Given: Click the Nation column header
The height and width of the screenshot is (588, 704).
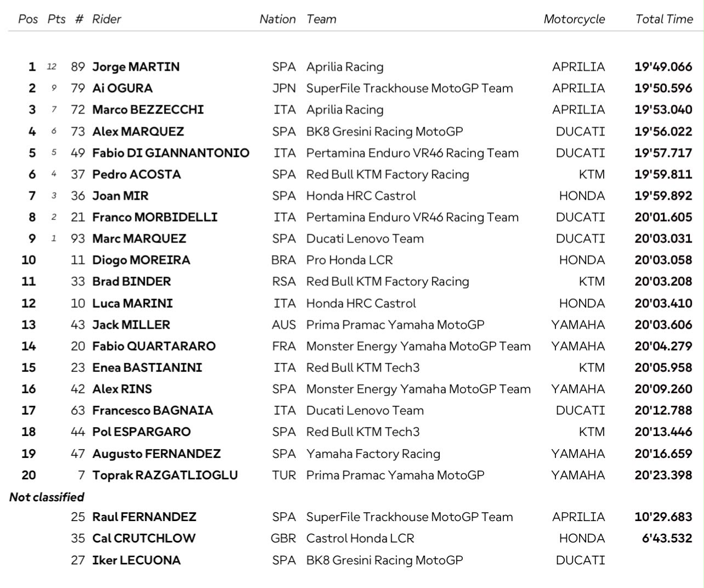Looking at the screenshot, I should [277, 19].
